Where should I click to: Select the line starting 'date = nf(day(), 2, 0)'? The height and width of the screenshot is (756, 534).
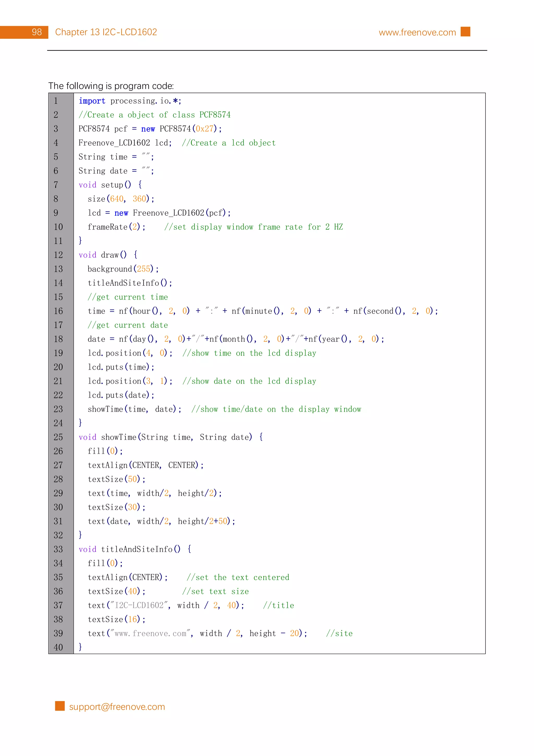[x=236, y=339]
